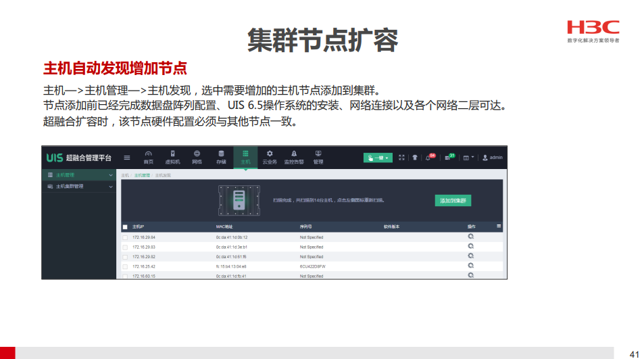Open task list icon with badge 31
The image size is (644, 359).
point(449,158)
